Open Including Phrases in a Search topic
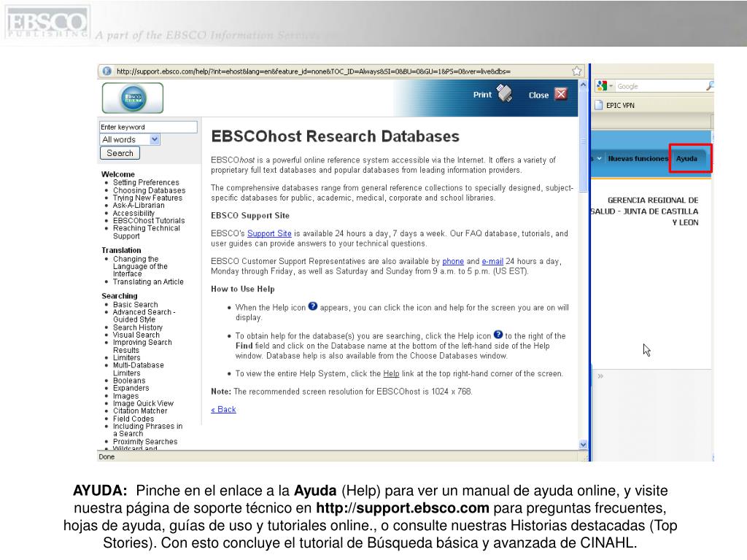This screenshot has height=560, width=747. [x=147, y=430]
